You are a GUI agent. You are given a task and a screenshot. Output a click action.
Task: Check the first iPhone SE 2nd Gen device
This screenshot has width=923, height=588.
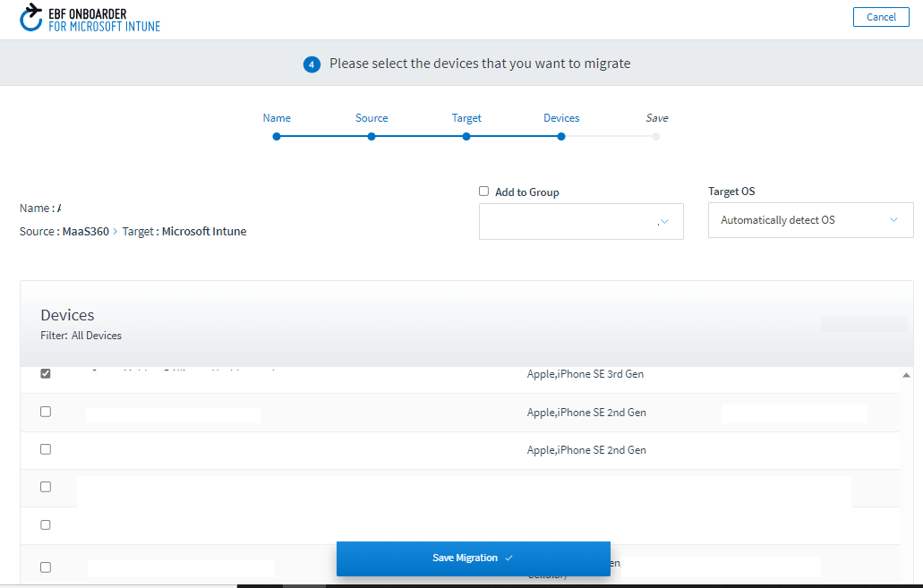click(46, 412)
